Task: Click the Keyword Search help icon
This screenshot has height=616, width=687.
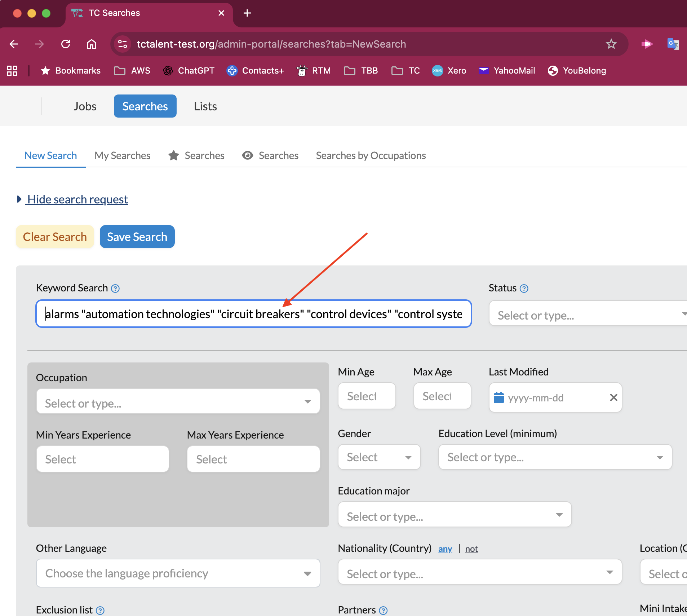Action: [x=115, y=289]
